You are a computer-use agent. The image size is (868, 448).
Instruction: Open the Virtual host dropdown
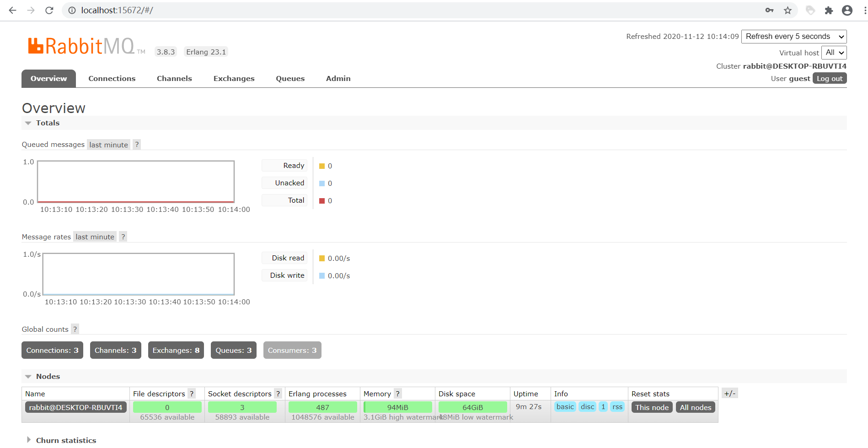pyautogui.click(x=834, y=53)
